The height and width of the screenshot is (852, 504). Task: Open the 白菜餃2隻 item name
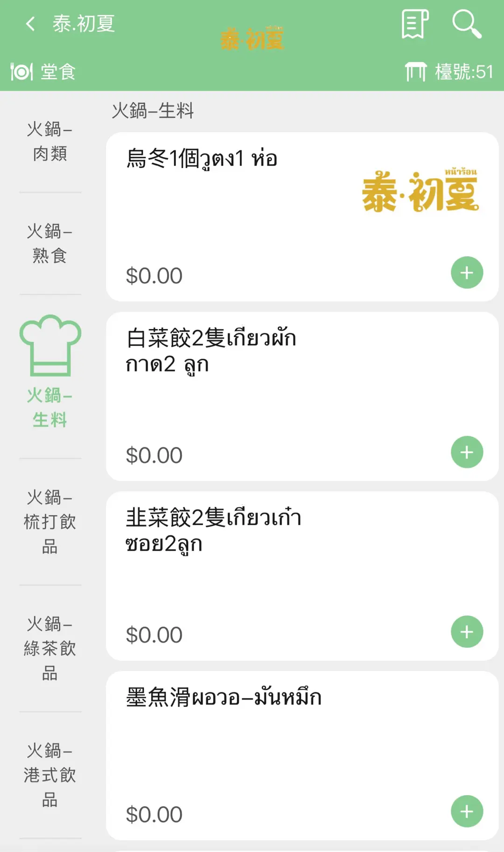pyautogui.click(x=211, y=350)
